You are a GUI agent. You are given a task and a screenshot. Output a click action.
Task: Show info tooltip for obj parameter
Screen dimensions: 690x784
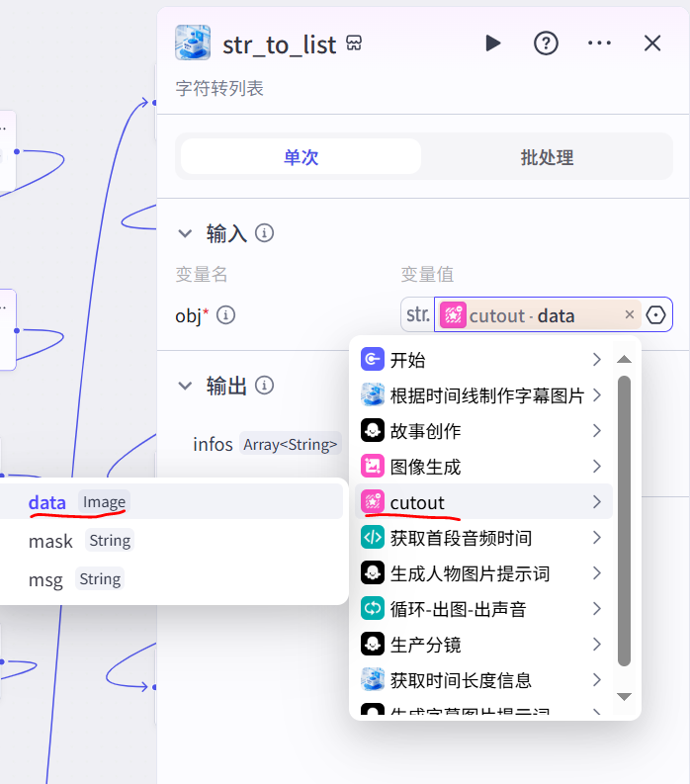225,315
